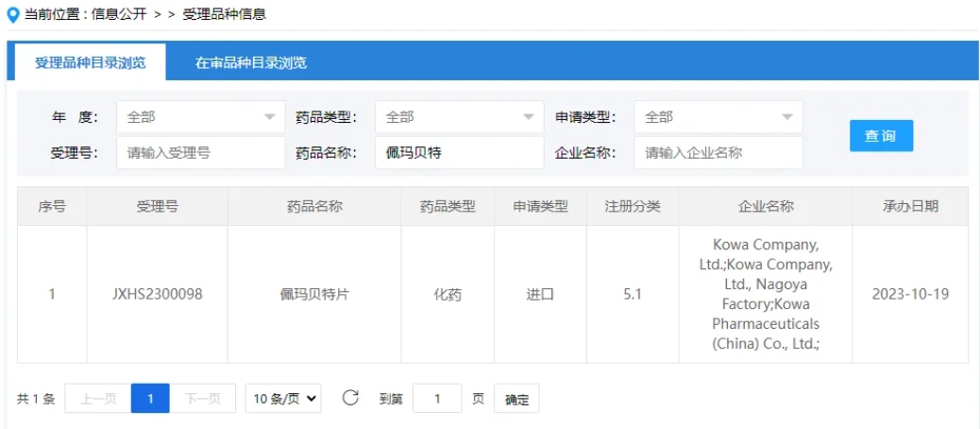Screen dimensions: 980x429
Task: Expand the 年度 dropdown
Action: click(x=200, y=117)
